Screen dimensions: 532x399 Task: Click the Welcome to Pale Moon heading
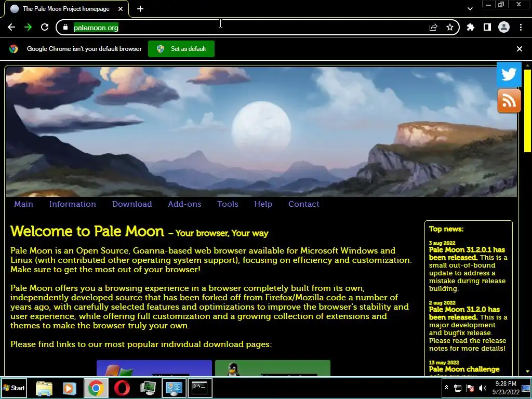(87, 231)
